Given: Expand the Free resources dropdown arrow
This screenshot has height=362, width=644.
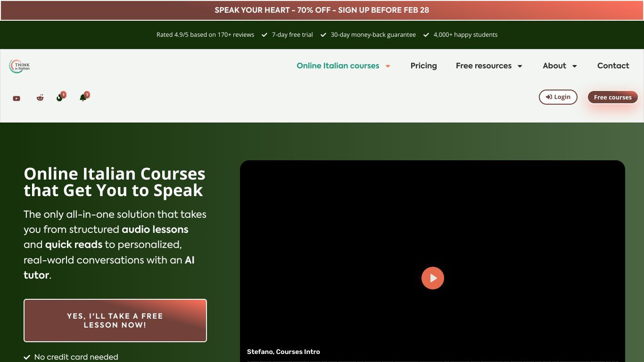Looking at the screenshot, I should (x=520, y=66).
